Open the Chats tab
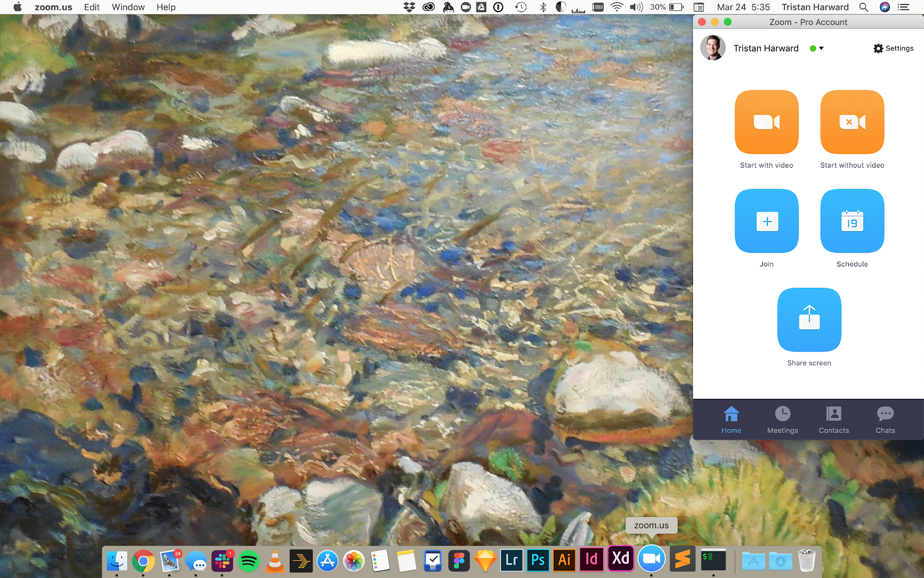The width and height of the screenshot is (924, 578). pyautogui.click(x=885, y=420)
